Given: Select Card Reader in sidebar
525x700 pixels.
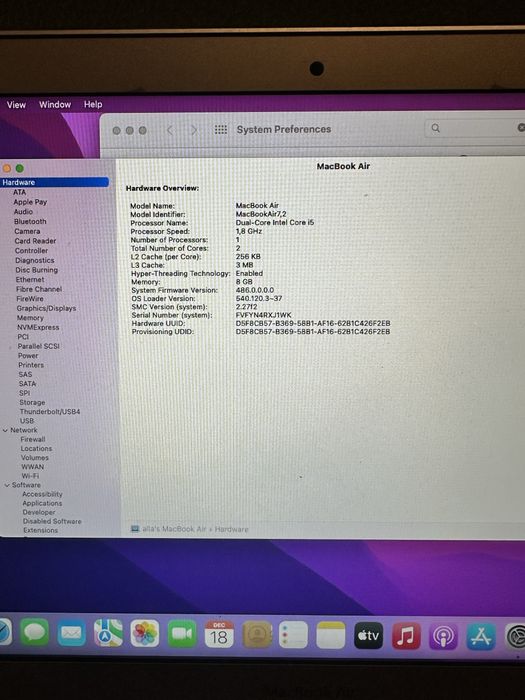Looking at the screenshot, I should (35, 241).
